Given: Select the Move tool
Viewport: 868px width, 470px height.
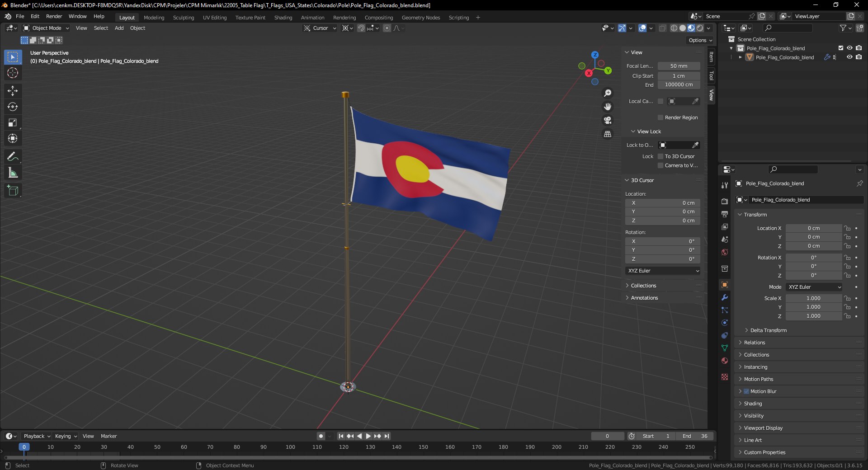Looking at the screenshot, I should point(13,91).
